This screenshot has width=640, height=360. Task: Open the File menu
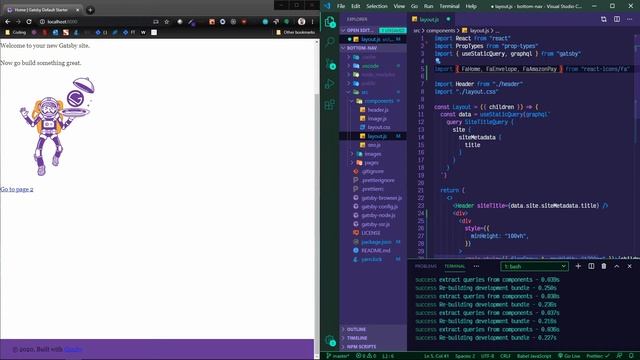pos(341,6)
